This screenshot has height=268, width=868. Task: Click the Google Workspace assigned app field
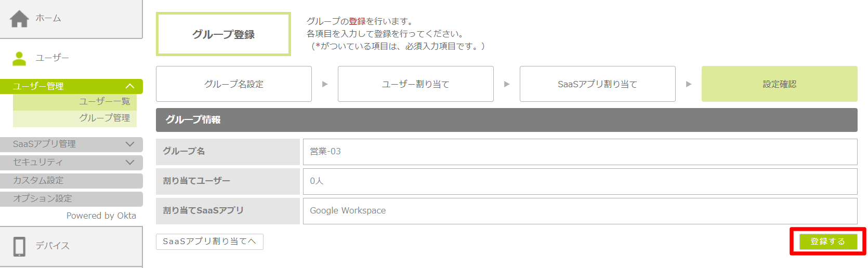point(580,211)
